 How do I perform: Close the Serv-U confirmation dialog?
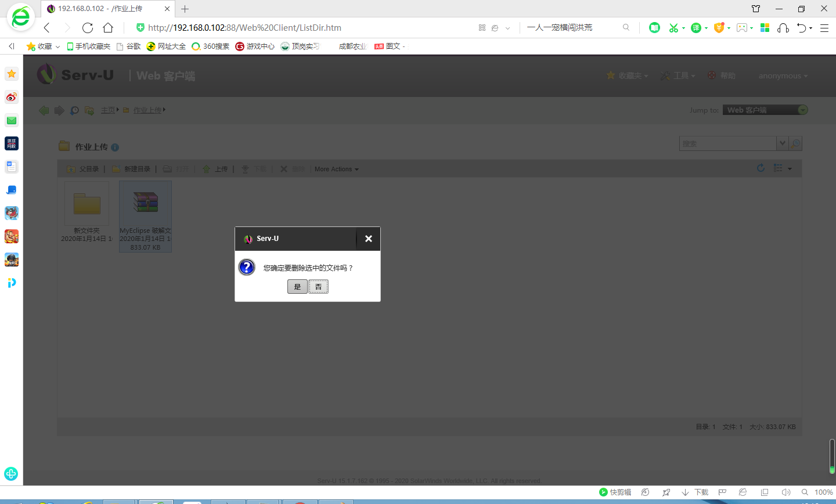[368, 239]
